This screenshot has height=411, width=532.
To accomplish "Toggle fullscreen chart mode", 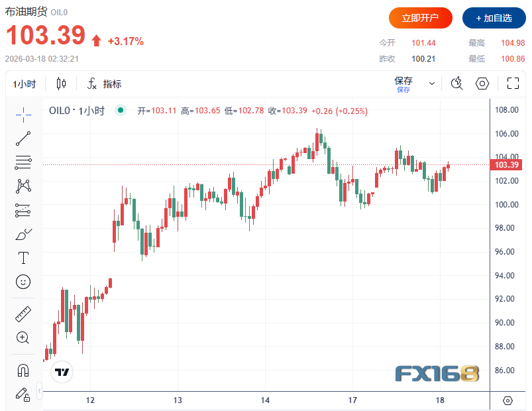I will coord(512,84).
